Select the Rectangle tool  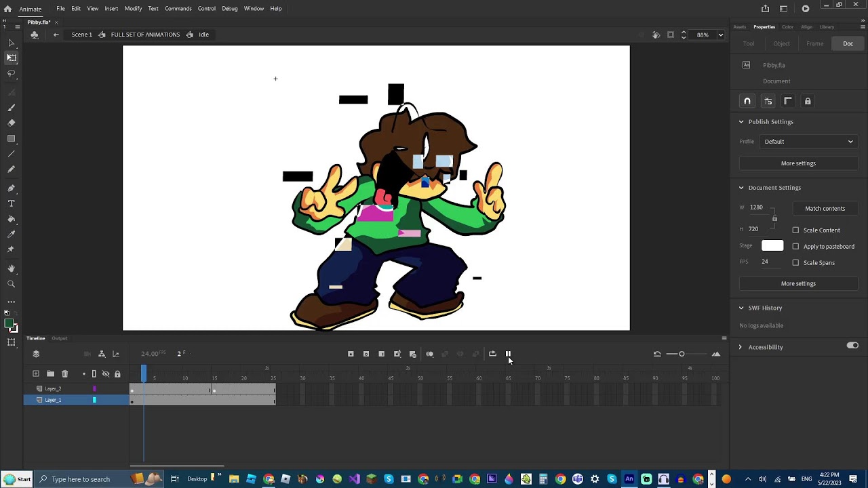(x=12, y=138)
